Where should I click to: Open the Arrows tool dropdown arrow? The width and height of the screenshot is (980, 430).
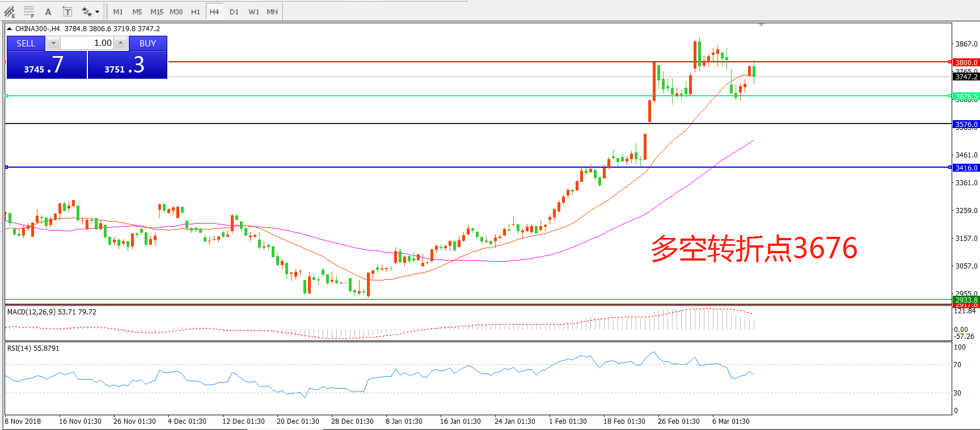[x=98, y=11]
